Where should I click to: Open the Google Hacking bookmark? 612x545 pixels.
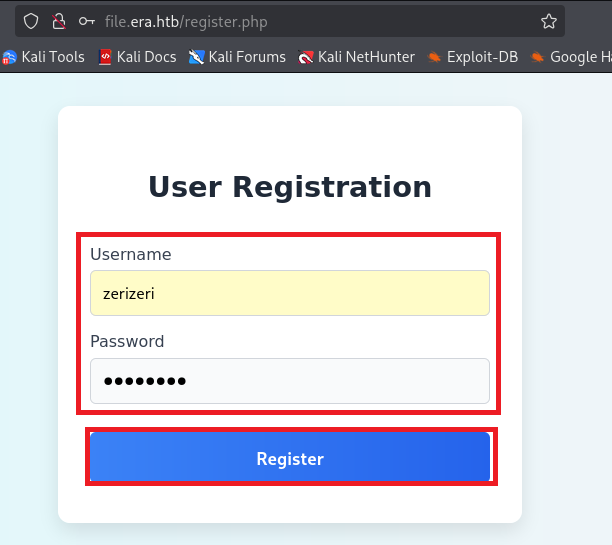pos(575,57)
